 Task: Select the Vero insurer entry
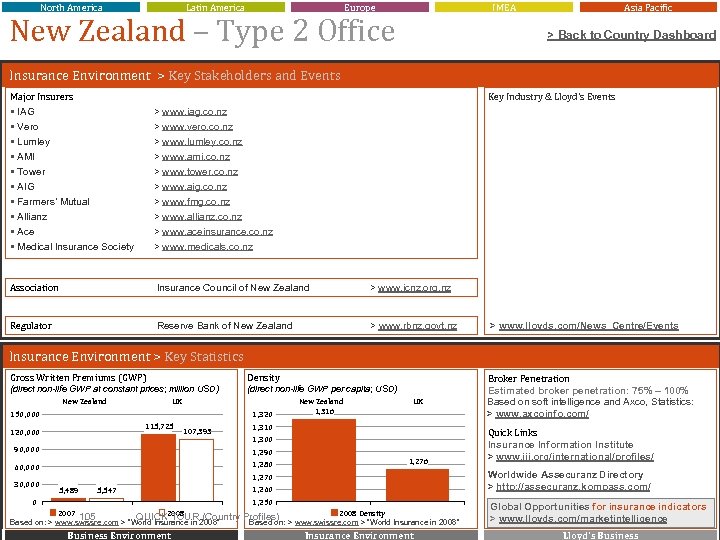tap(28, 127)
